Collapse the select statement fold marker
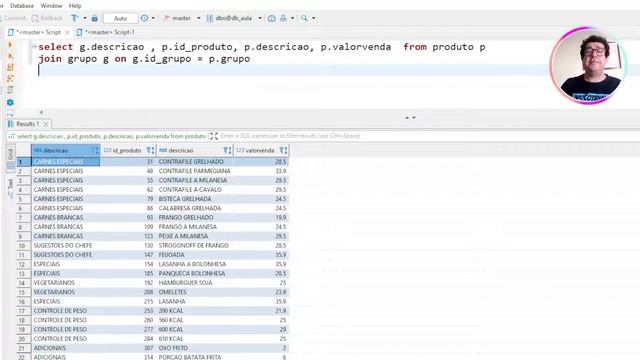640x360 pixels. (34, 47)
